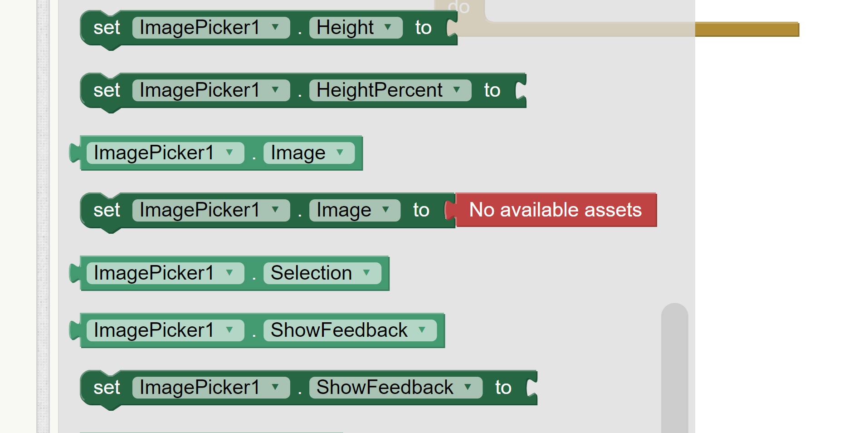Image resolution: width=868 pixels, height=433 pixels.
Task: Expand the HeightPercent property dropdown
Action: [x=390, y=90]
